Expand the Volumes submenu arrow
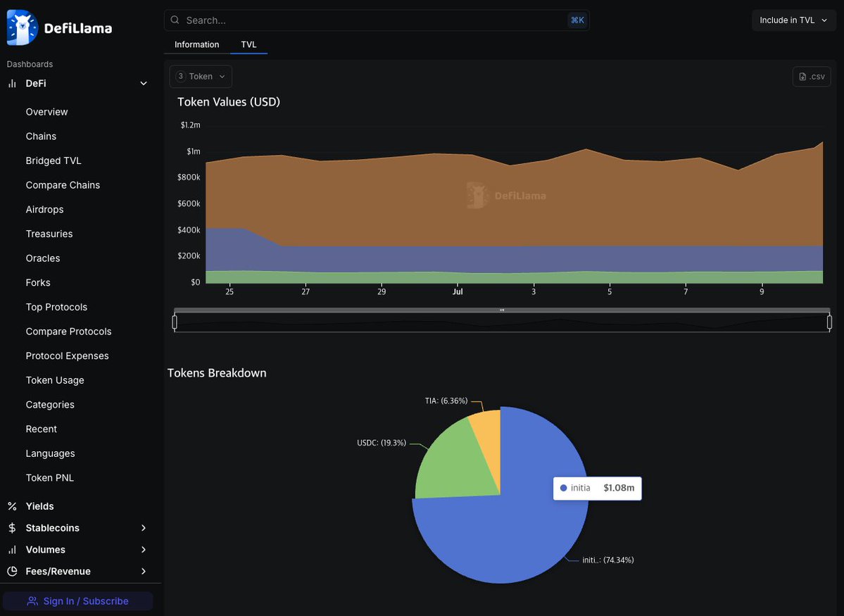This screenshot has width=844, height=616. coord(144,550)
